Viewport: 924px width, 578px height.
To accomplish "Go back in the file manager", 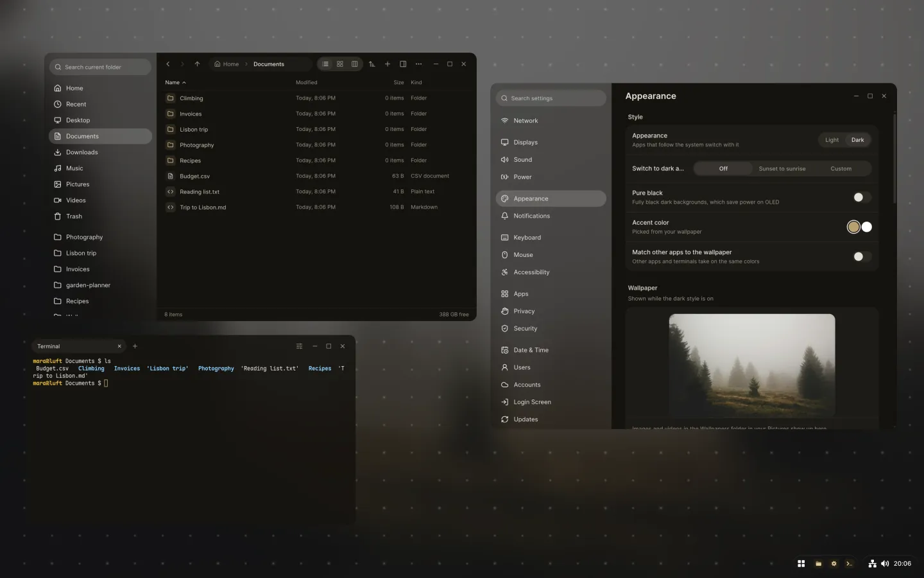I will tap(168, 64).
